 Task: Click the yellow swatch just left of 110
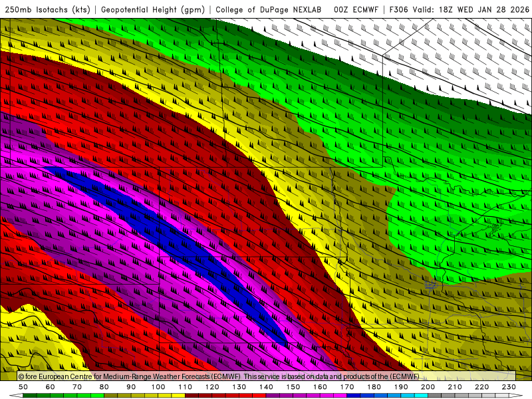pyautogui.click(x=178, y=396)
